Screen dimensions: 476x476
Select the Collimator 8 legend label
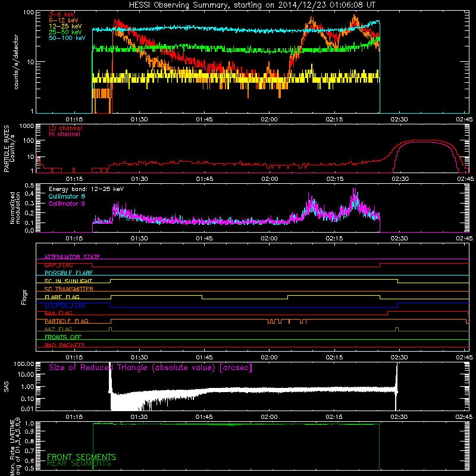tap(67, 196)
